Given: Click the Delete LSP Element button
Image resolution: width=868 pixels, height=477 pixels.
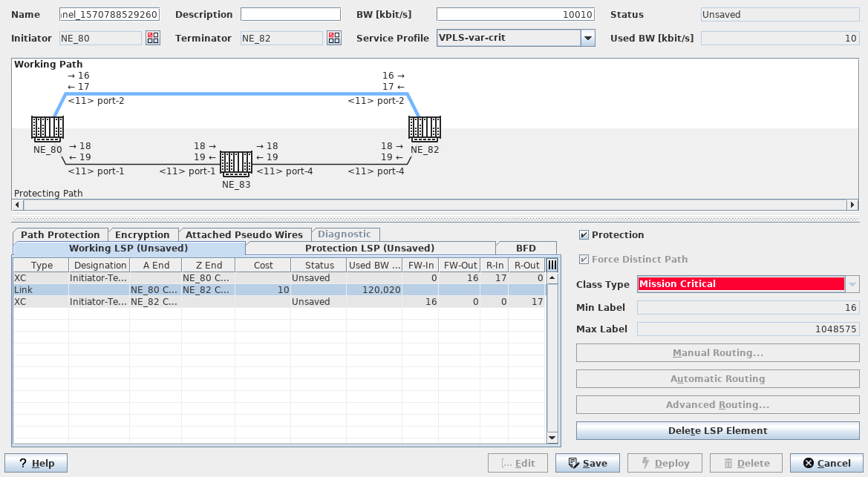Looking at the screenshot, I should (717, 430).
